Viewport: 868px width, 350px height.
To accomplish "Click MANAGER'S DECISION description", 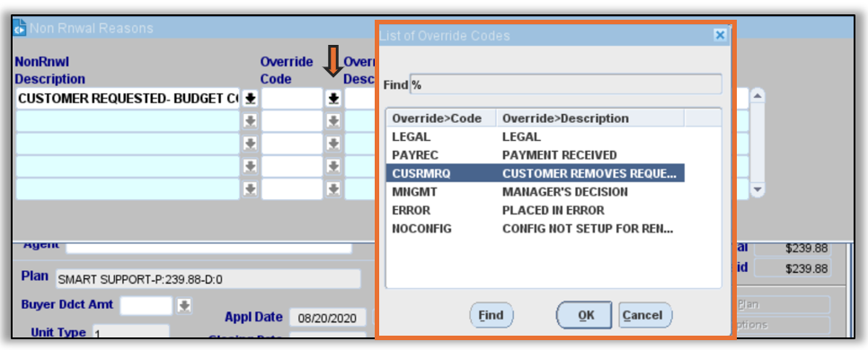I will point(564,192).
